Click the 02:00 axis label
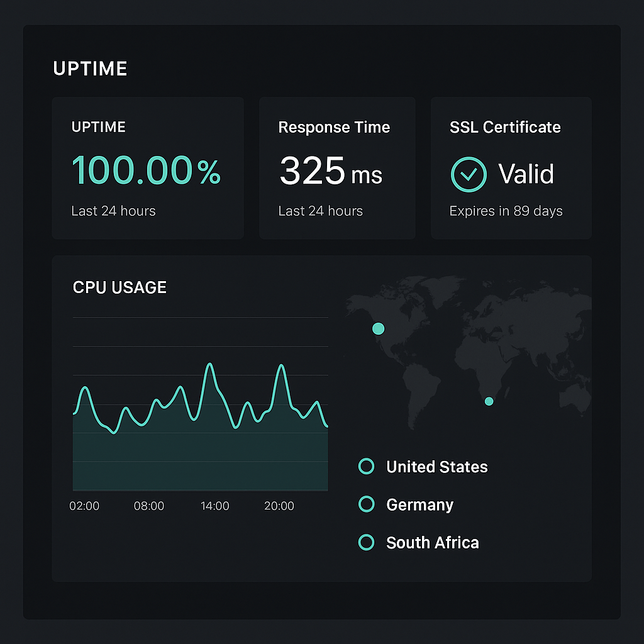This screenshot has width=644, height=644. pos(84,506)
